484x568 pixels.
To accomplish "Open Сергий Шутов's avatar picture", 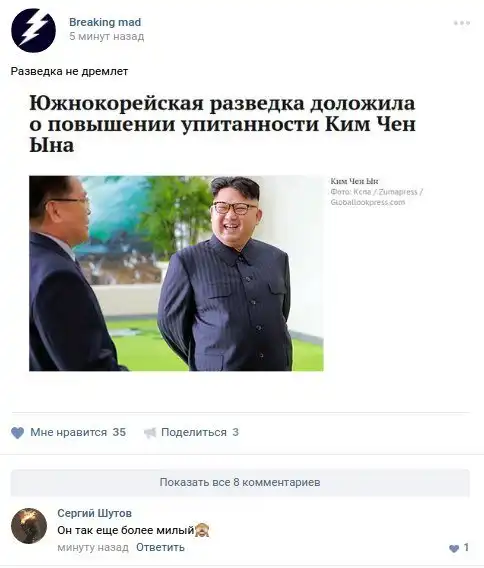I will click(29, 526).
